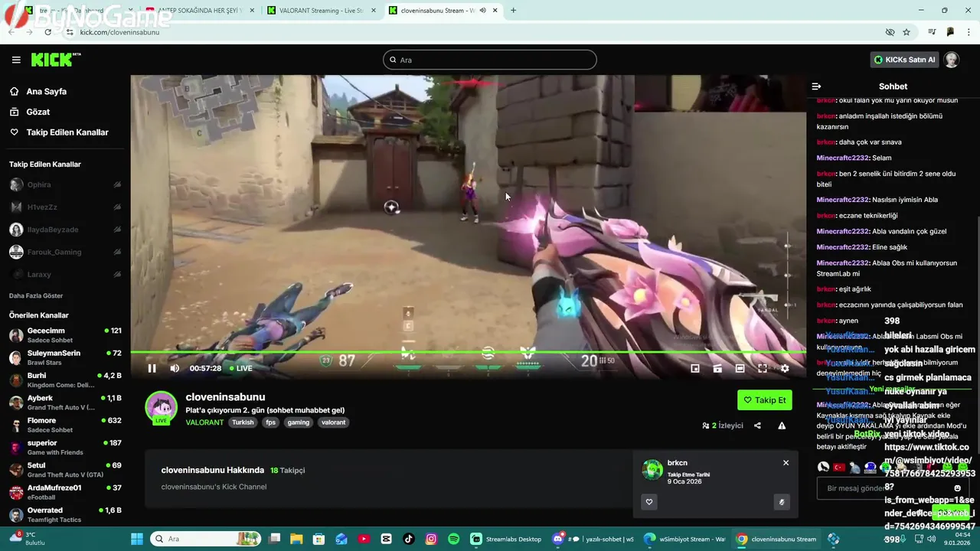Open the Kick hamburger menu
This screenshot has width=980, height=551.
click(x=16, y=60)
